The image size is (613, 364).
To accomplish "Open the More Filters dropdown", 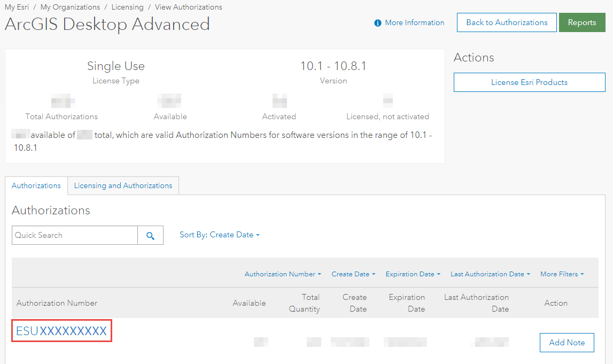I will (561, 274).
